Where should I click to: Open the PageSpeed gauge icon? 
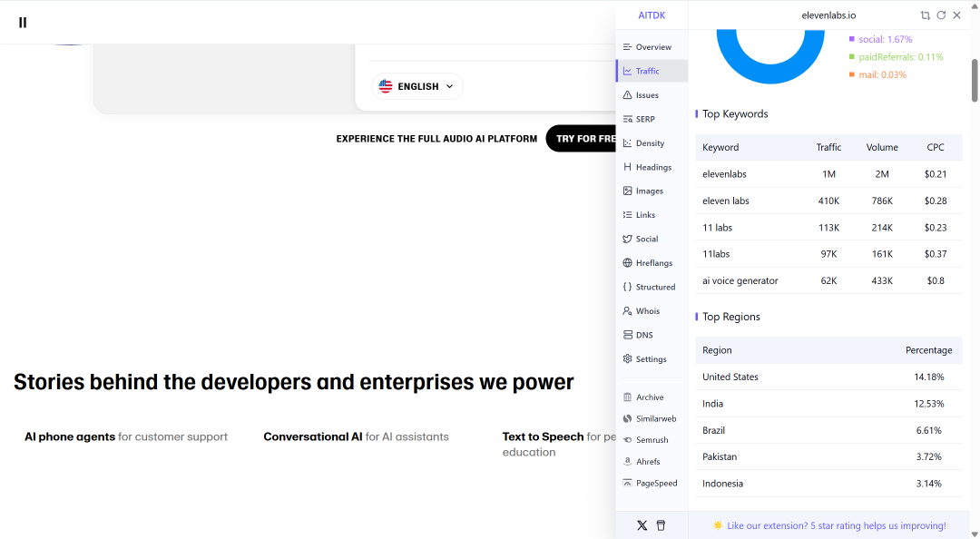627,483
